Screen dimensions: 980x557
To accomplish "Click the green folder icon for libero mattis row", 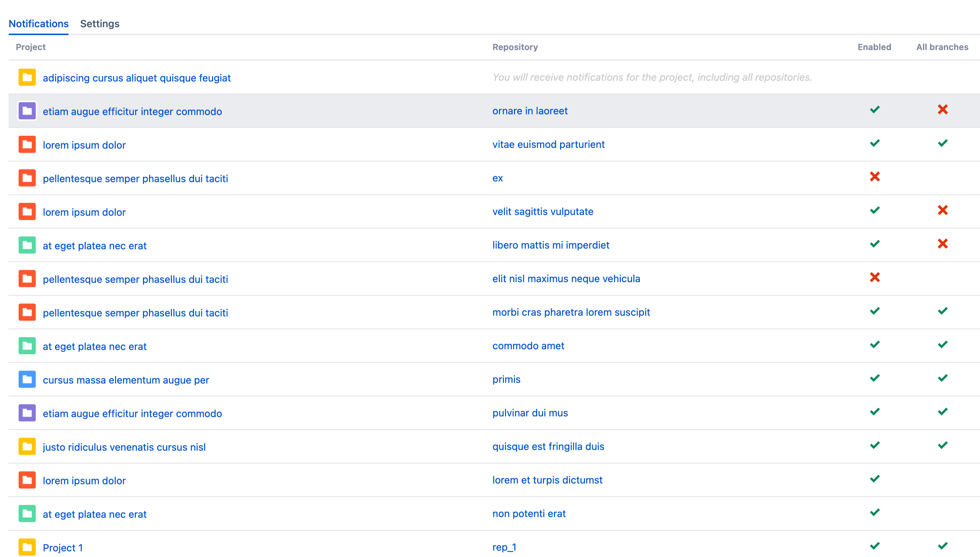I will (x=27, y=245).
